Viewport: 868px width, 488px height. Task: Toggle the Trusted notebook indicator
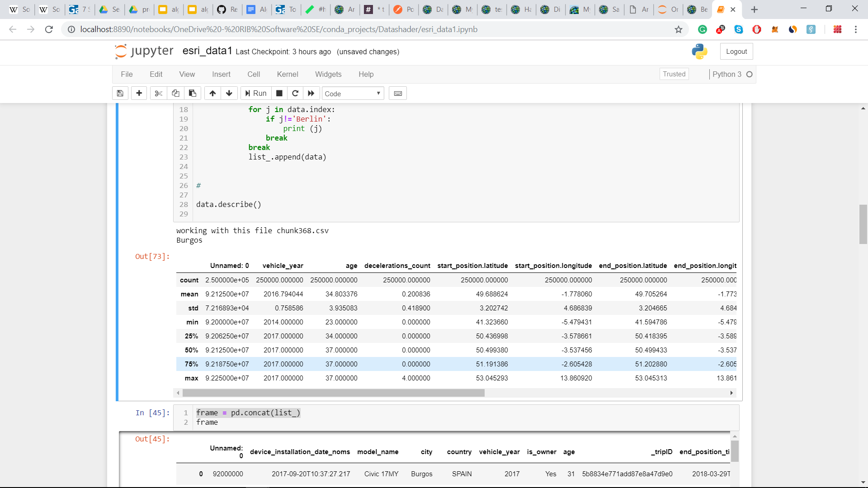click(x=674, y=74)
